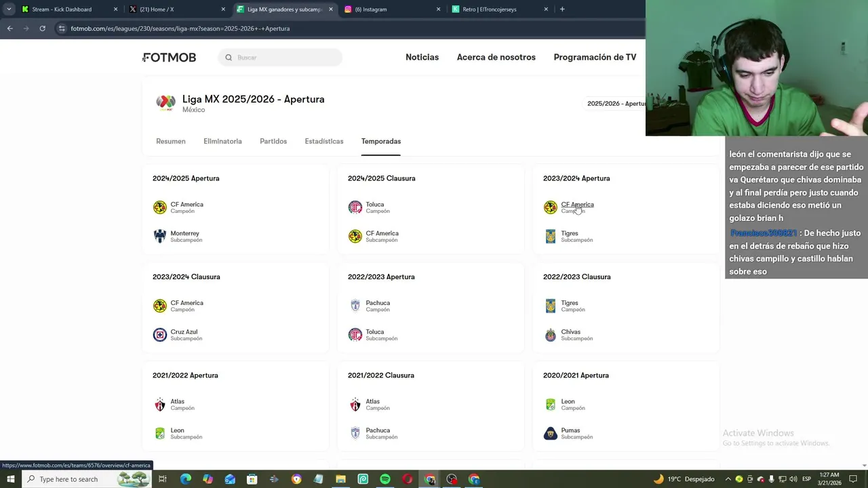868x488 pixels.
Task: Click Leon crest in 2020/2021 Apertura
Action: tap(551, 405)
